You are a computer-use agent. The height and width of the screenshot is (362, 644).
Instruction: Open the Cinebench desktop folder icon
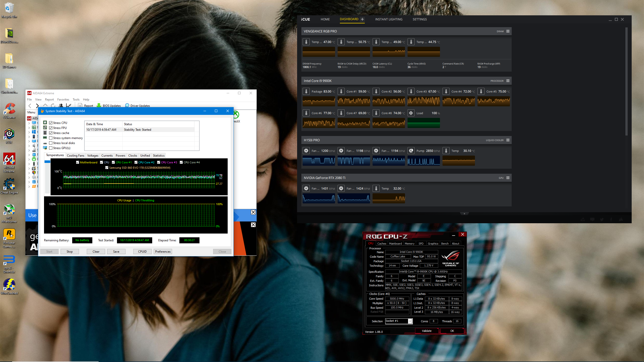[x=9, y=85]
